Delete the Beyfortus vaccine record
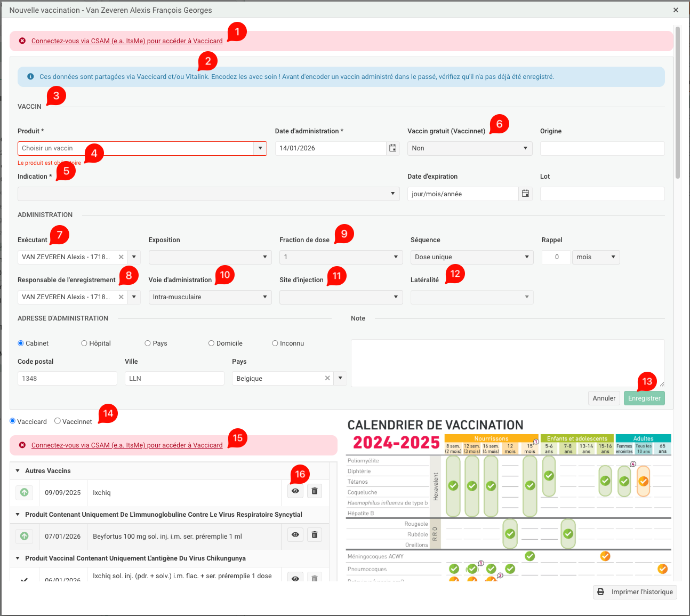The width and height of the screenshot is (690, 616). pyautogui.click(x=315, y=534)
